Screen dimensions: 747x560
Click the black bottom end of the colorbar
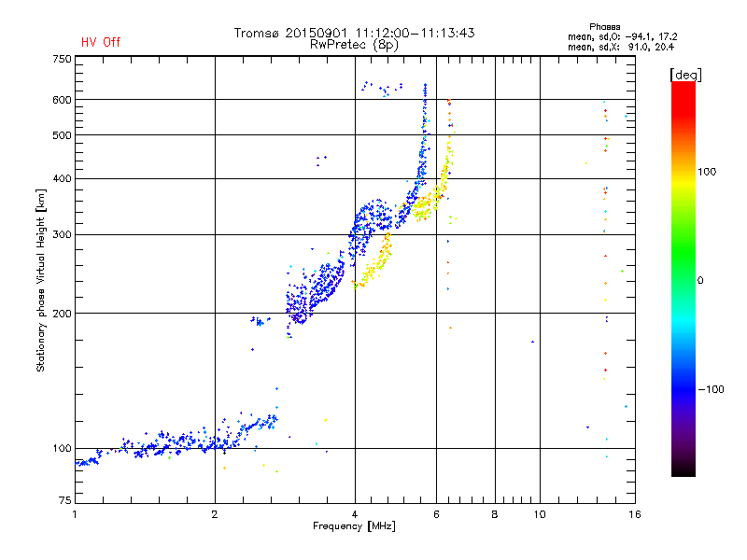point(684,469)
